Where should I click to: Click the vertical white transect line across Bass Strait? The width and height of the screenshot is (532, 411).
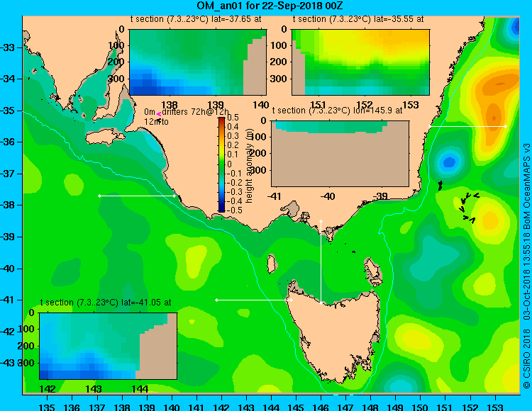(x=321, y=262)
